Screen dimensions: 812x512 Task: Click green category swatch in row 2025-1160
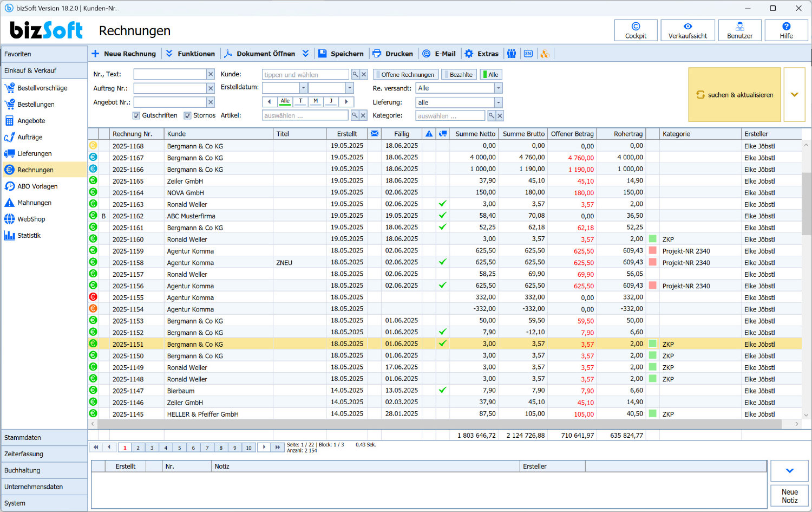tap(652, 239)
